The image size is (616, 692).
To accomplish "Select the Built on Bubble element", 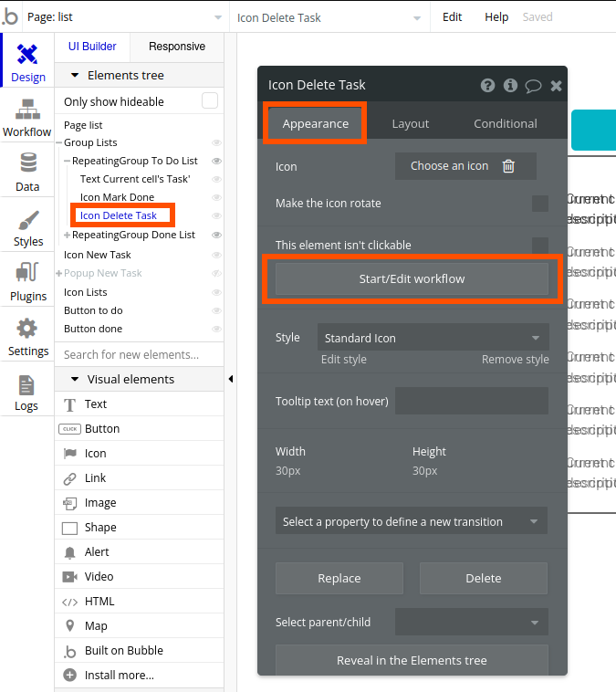I will click(x=139, y=651).
